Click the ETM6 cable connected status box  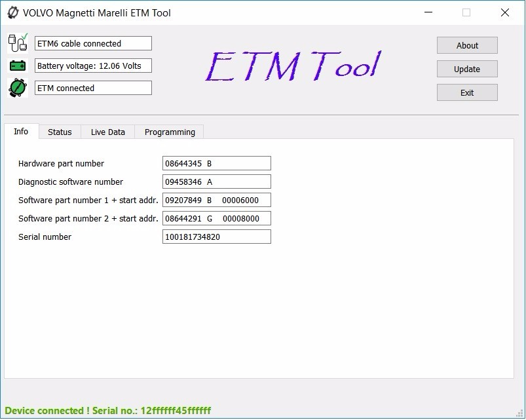93,43
